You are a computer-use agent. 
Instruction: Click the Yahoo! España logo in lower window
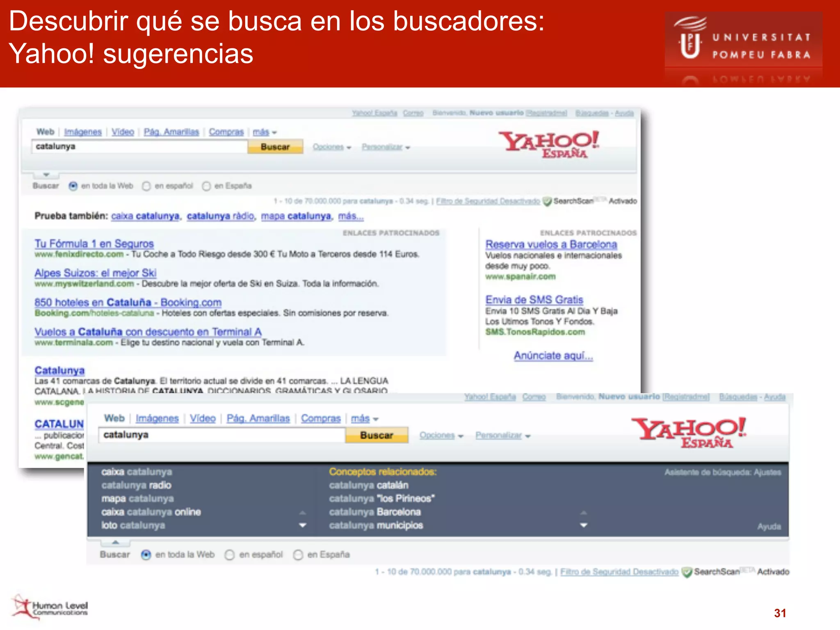point(689,433)
